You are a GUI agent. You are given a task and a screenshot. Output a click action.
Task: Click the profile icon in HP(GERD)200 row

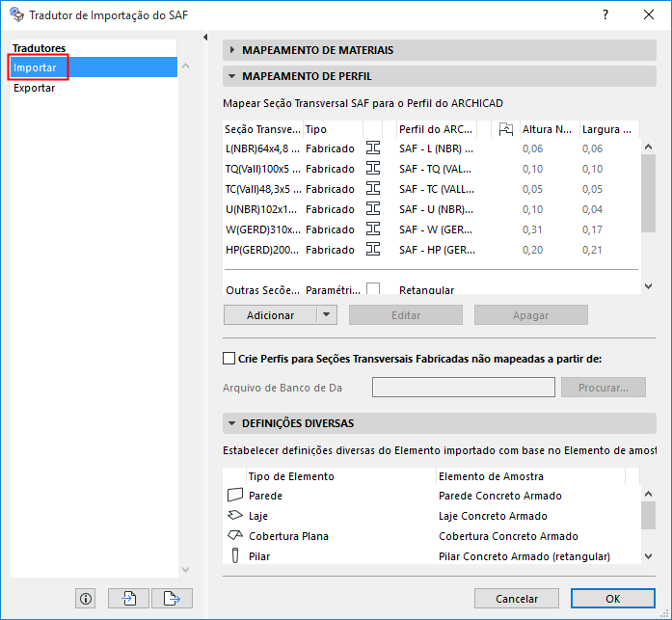click(373, 249)
